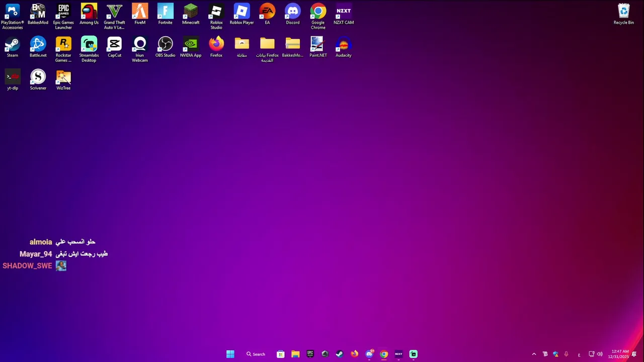The image size is (644, 362).
Task: Select the yt-dlp desktop icon
Action: tap(13, 80)
